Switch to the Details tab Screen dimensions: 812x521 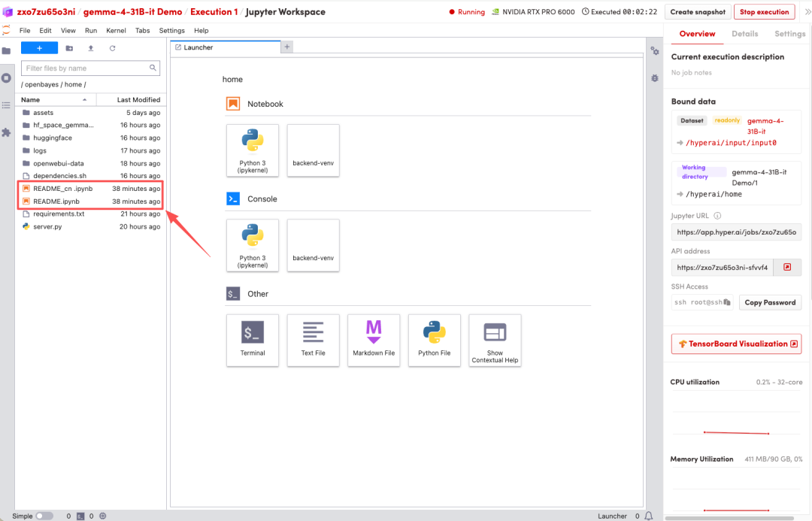click(x=744, y=34)
